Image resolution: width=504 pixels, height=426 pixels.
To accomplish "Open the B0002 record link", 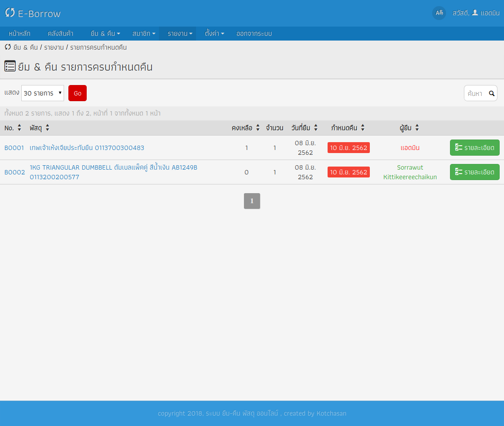I will [14, 172].
